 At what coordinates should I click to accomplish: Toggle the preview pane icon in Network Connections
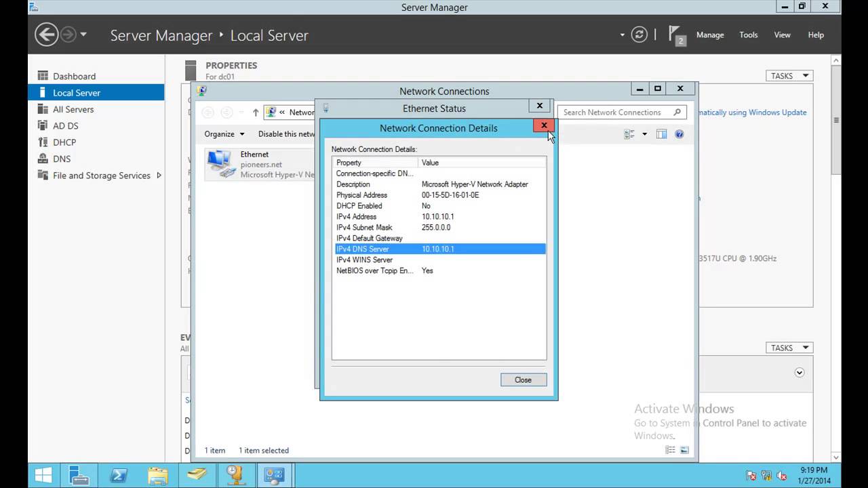661,134
